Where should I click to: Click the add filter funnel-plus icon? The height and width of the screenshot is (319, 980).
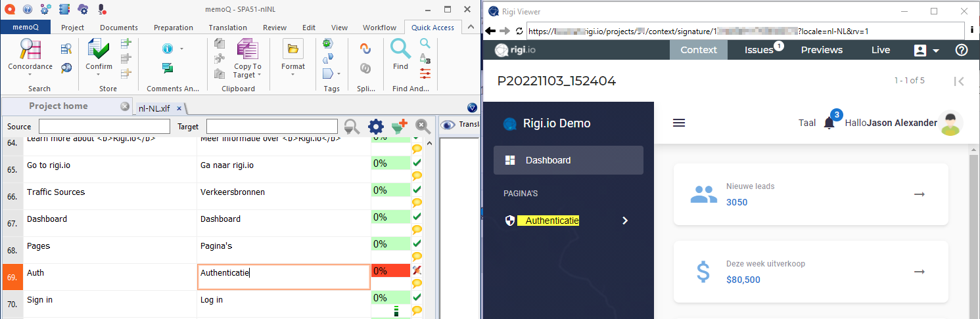coord(399,127)
